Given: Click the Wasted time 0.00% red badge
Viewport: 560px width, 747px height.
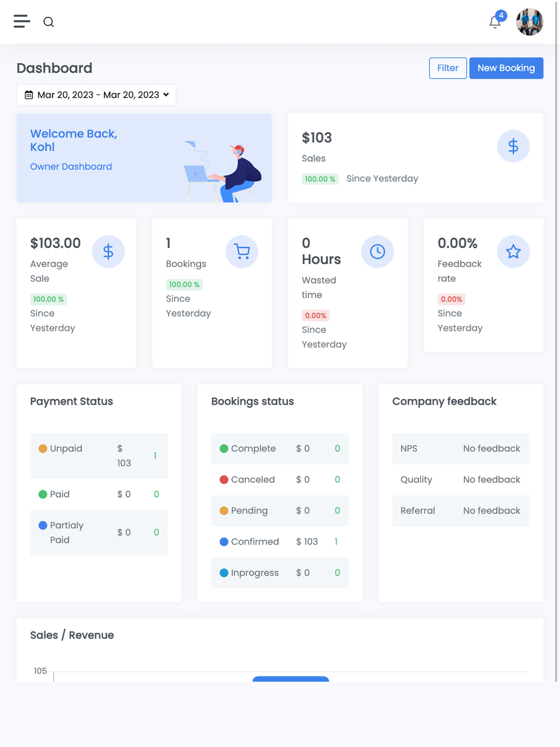Looking at the screenshot, I should [x=315, y=315].
